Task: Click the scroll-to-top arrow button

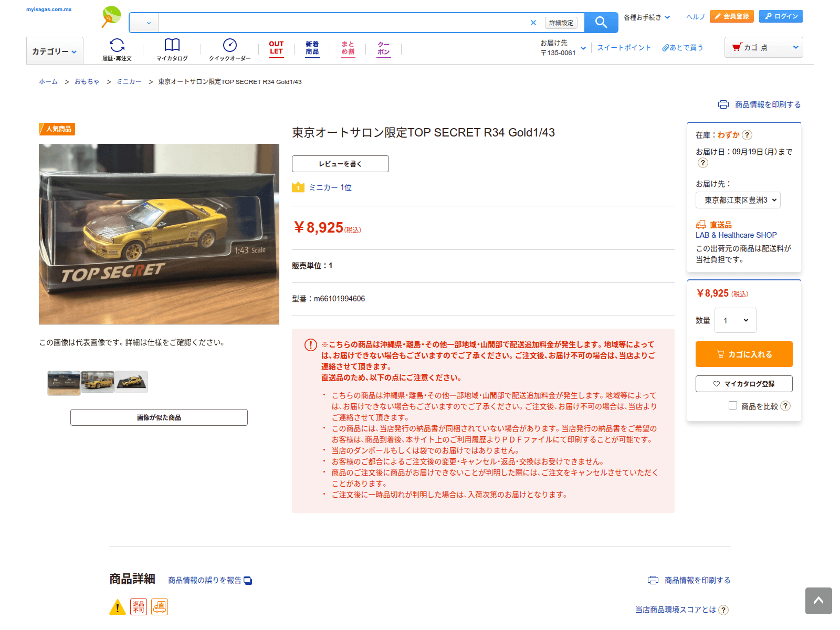Action: (x=818, y=601)
